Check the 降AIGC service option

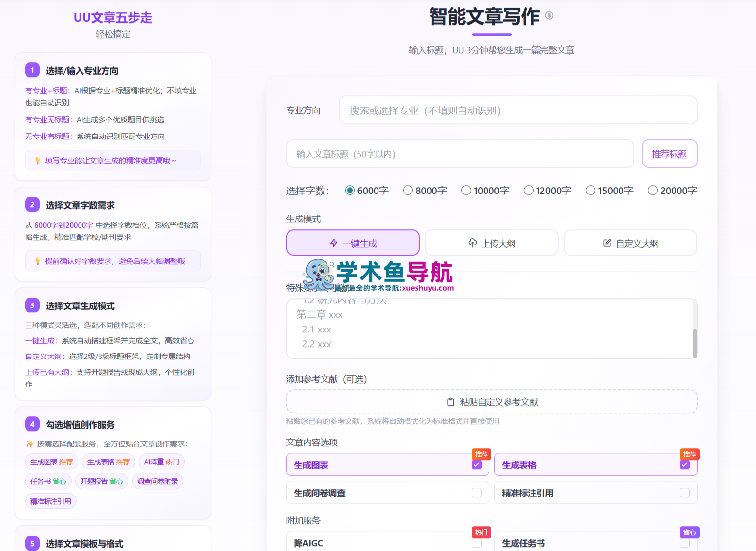pos(476,543)
